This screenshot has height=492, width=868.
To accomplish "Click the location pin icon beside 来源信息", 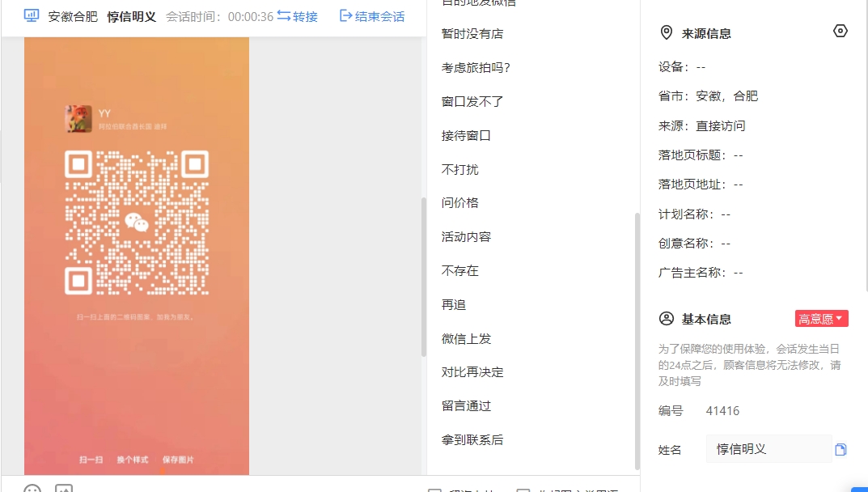I will click(667, 32).
